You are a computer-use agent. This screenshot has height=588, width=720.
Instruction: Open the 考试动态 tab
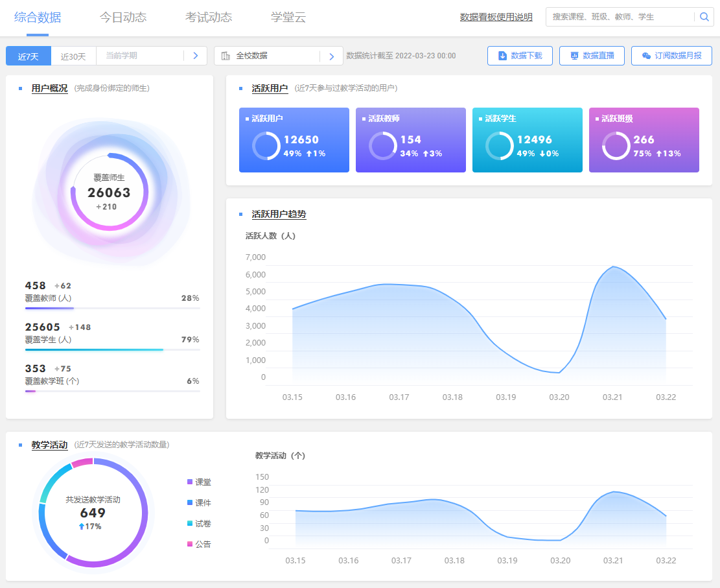click(x=209, y=18)
